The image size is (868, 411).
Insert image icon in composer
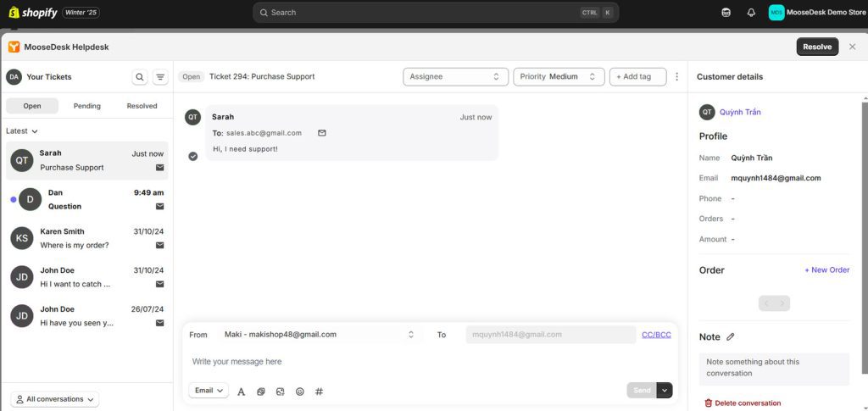tap(280, 392)
